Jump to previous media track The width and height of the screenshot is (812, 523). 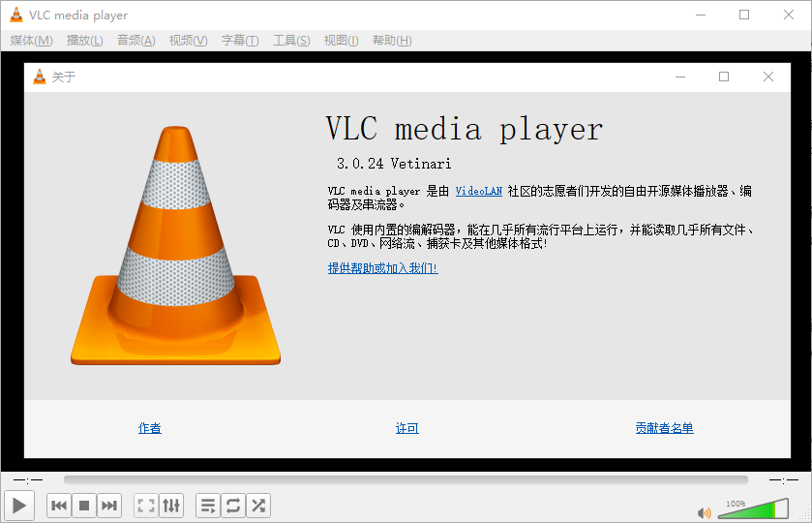59,506
